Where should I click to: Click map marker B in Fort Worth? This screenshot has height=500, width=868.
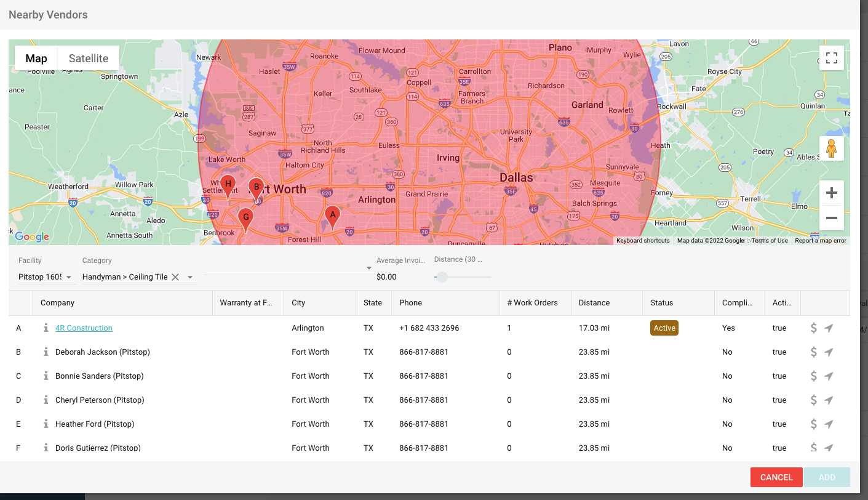click(256, 190)
